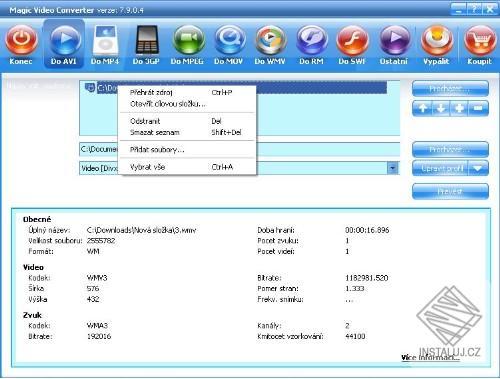Click the output folder Procházet button
The height and width of the screenshot is (379, 500).
coord(450,150)
